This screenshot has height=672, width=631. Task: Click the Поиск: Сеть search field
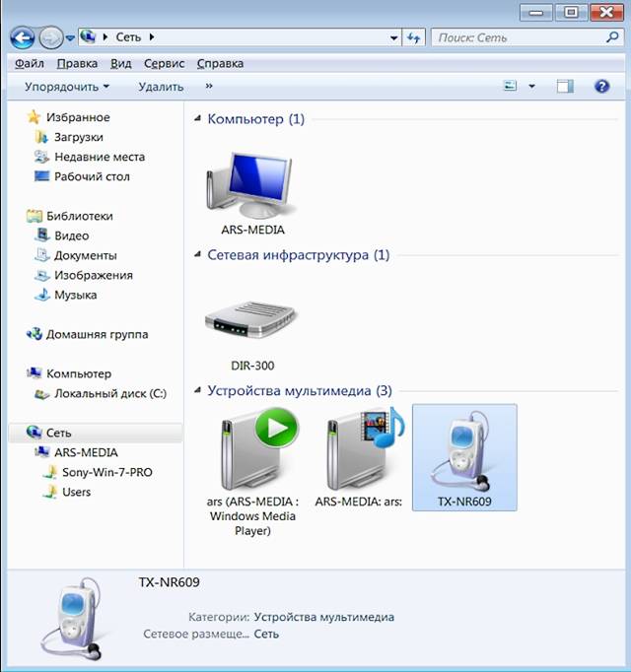point(518,37)
